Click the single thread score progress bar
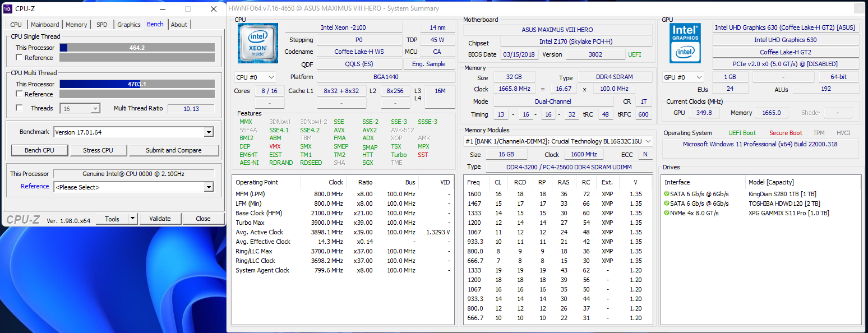This screenshot has width=868, height=333. [x=137, y=48]
